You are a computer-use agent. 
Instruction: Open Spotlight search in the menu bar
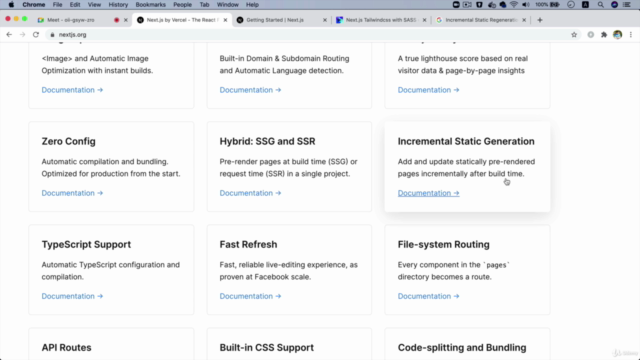(600, 4)
